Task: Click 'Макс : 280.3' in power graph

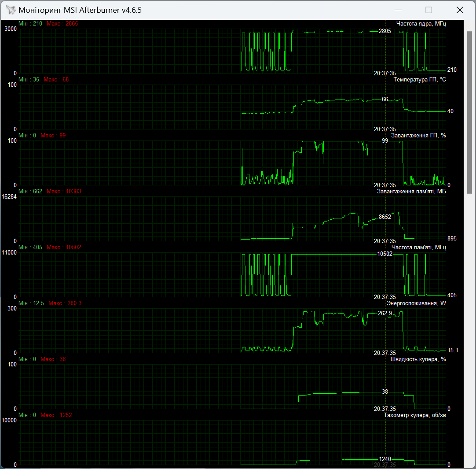Action: (65, 303)
